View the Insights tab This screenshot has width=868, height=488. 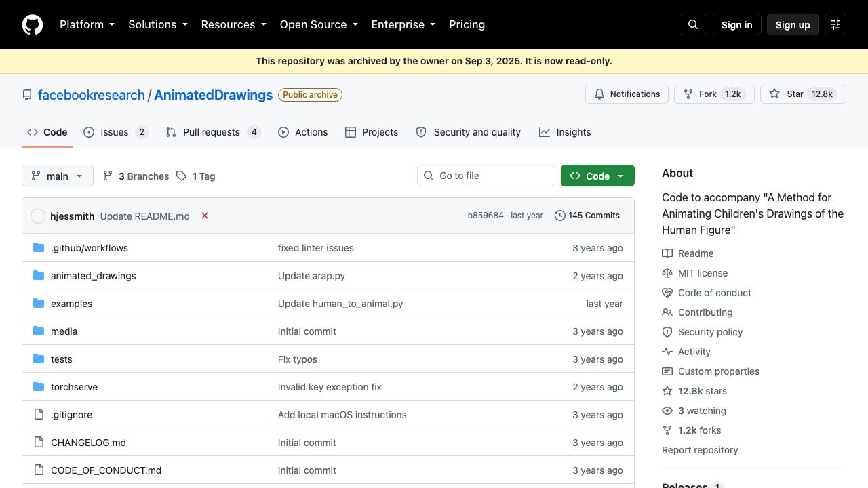click(565, 132)
